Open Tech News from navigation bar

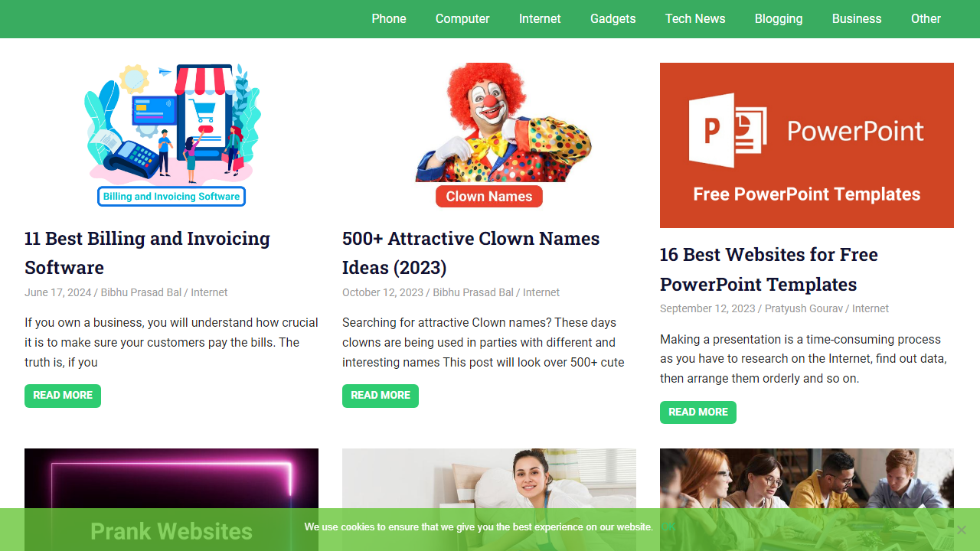click(x=695, y=18)
